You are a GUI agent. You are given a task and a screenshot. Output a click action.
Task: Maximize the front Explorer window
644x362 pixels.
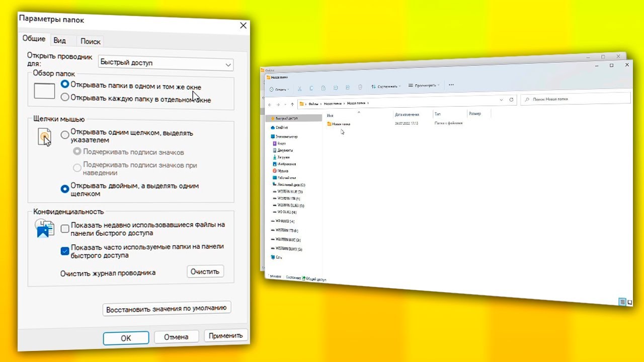tap(611, 65)
